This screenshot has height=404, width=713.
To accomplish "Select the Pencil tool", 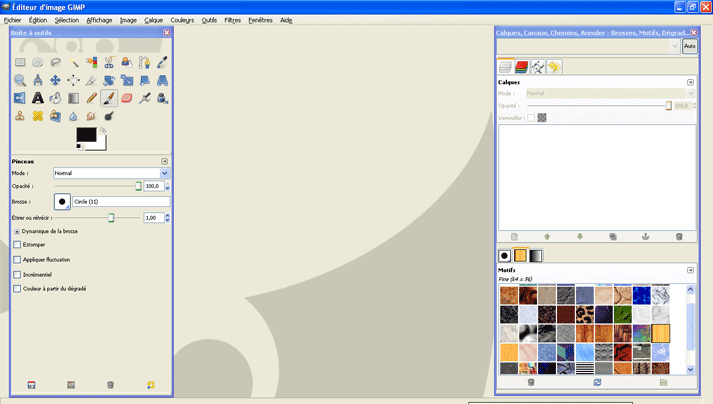I will (91, 98).
